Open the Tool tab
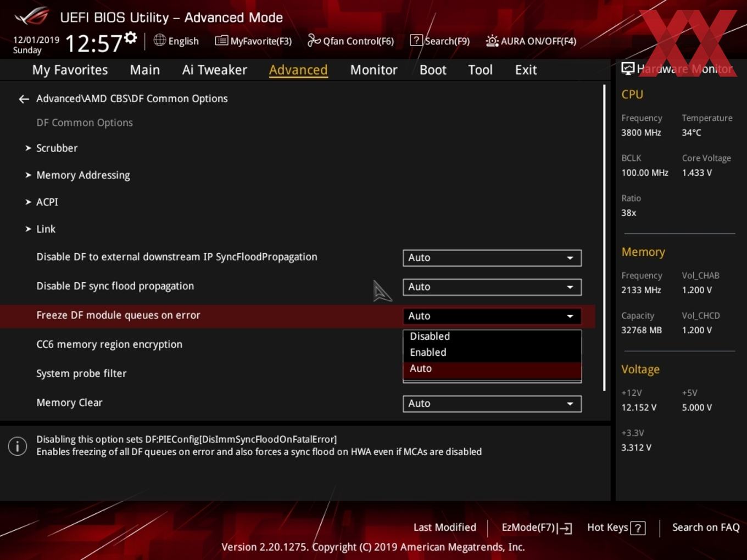This screenshot has width=747, height=560. coord(480,70)
